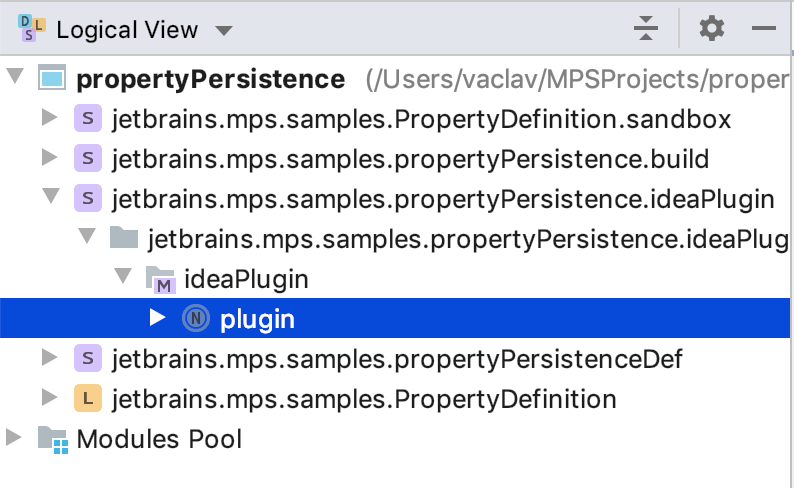Click the language icon for PropertyDefinition
Screen dimensions: 794x488
click(x=87, y=398)
